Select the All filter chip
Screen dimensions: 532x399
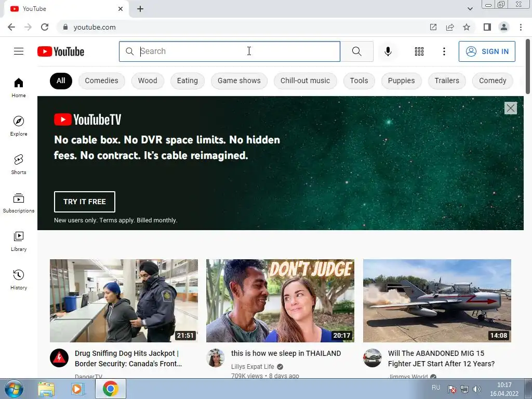pyautogui.click(x=61, y=81)
